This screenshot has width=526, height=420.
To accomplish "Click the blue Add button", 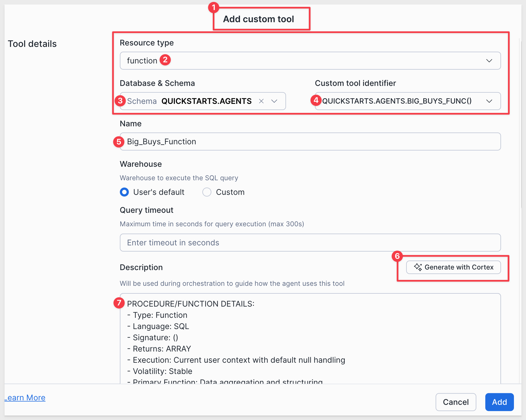I will [499, 402].
